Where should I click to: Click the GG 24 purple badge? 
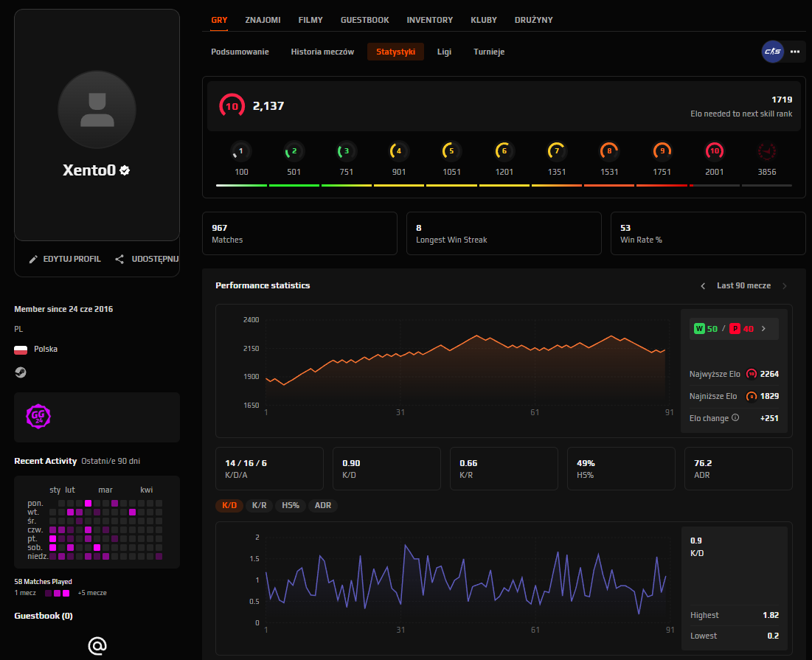38,416
